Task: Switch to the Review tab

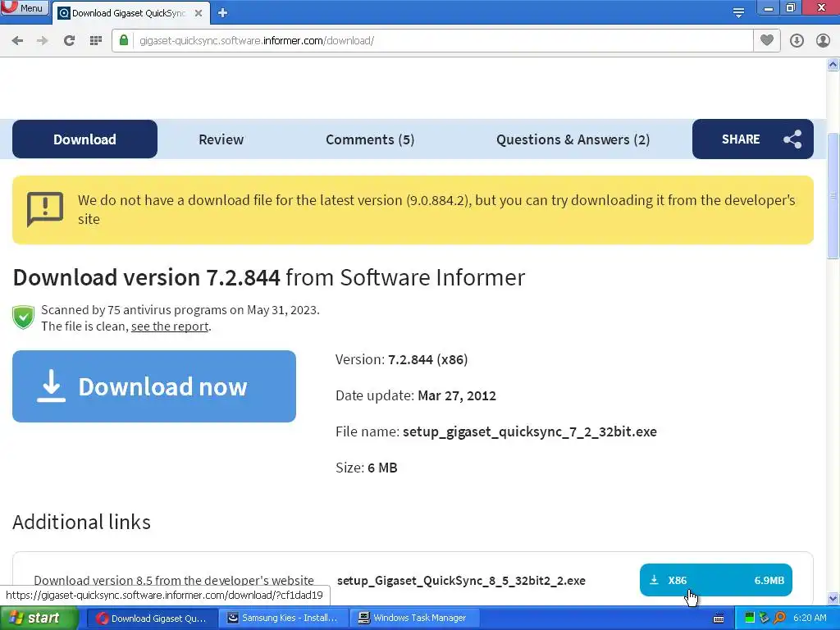Action: tap(221, 139)
